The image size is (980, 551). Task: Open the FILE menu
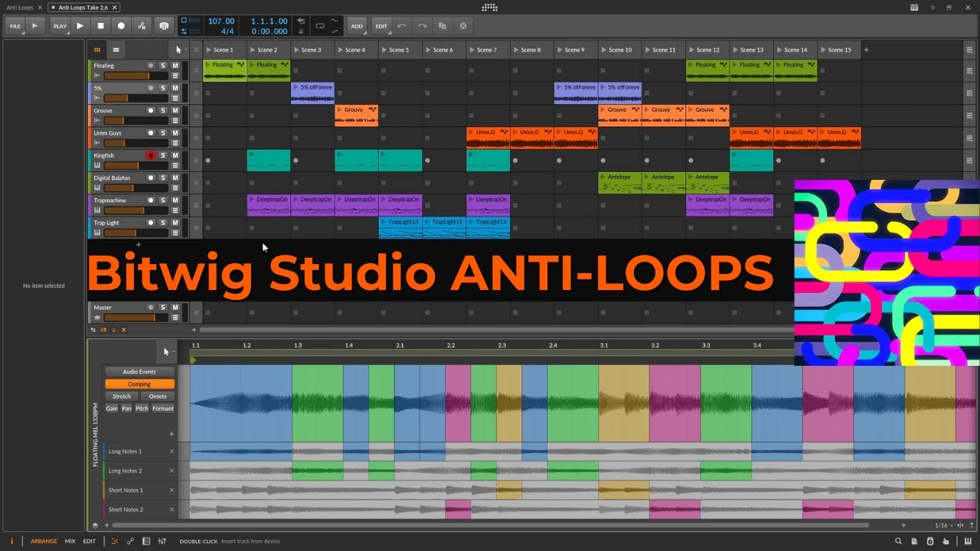(x=15, y=26)
